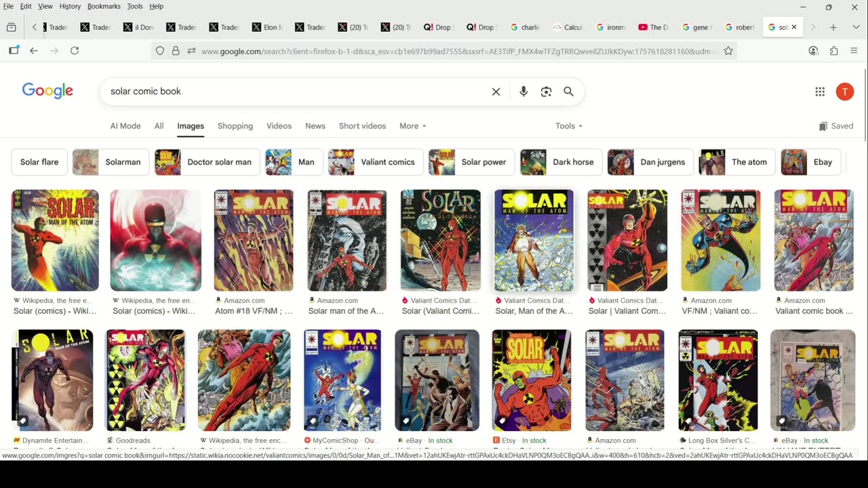This screenshot has width=868, height=488.
Task: Bookmark this page with the star
Action: click(x=728, y=51)
